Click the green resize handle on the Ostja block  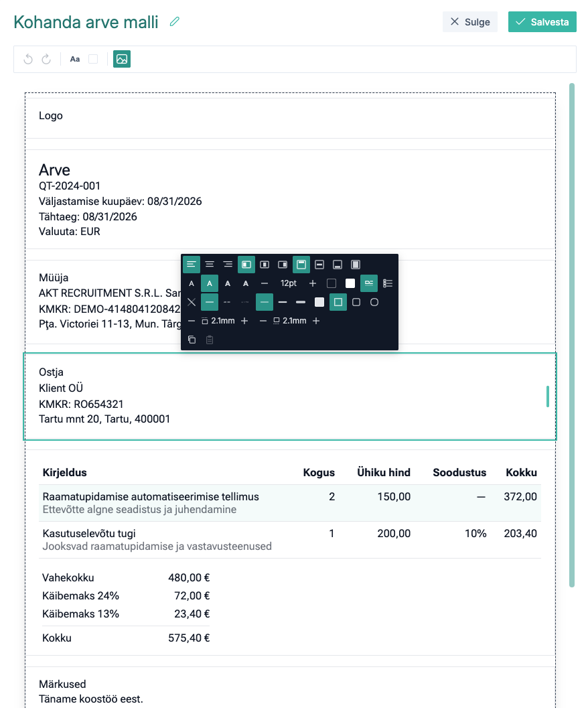[x=548, y=397]
